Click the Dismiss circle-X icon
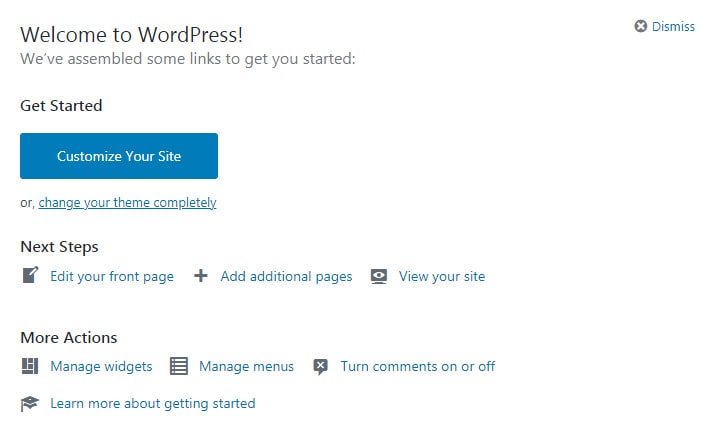The image size is (717, 427). pos(641,26)
